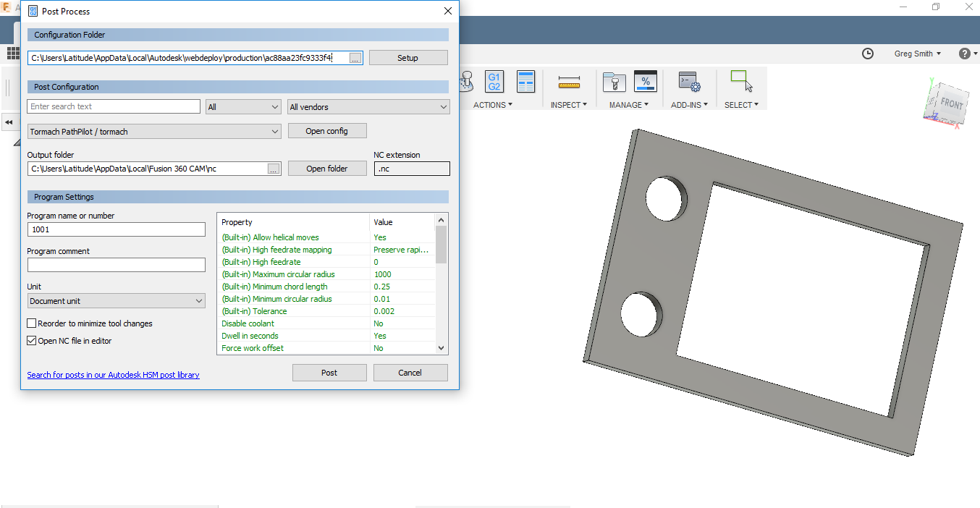Click the Task Manager percent icon

point(645,82)
